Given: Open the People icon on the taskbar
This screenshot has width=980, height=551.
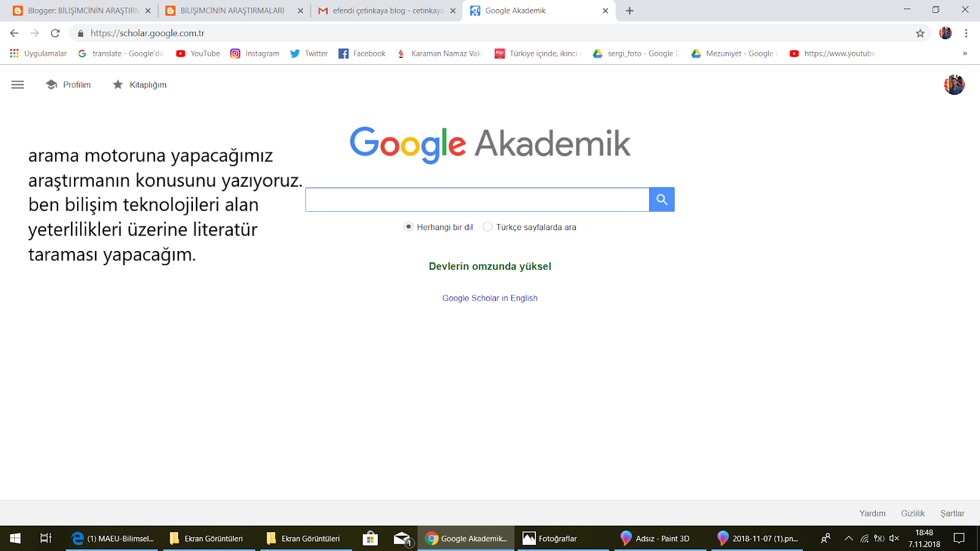Looking at the screenshot, I should tap(826, 538).
